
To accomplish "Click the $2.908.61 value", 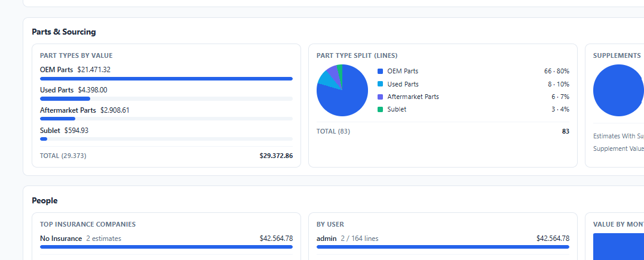I will (115, 110).
